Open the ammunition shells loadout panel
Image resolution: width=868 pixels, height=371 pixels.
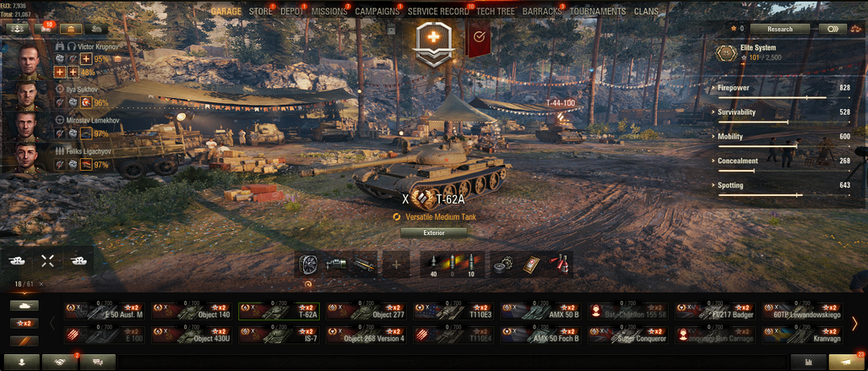pos(452,265)
